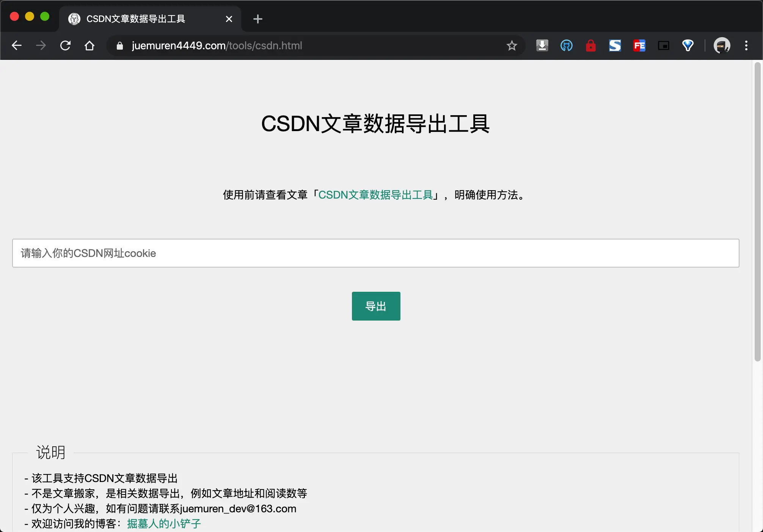Click the FE extension icon
The height and width of the screenshot is (532, 763).
pyautogui.click(x=639, y=45)
